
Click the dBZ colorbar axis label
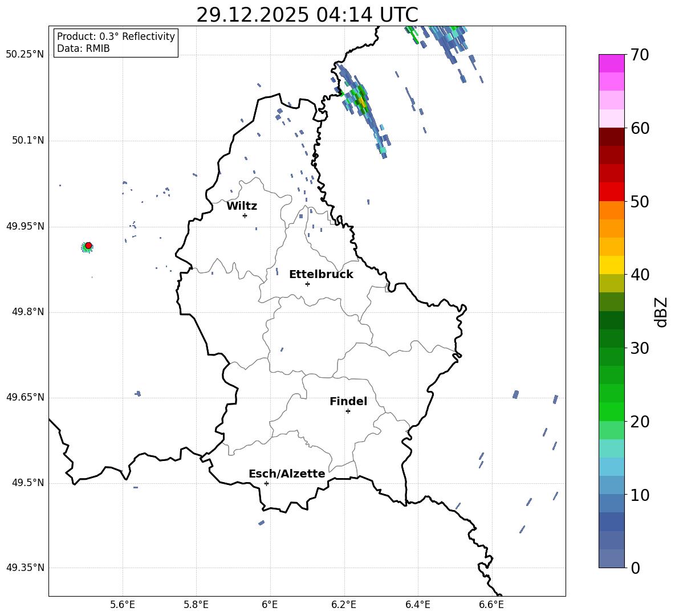click(661, 312)
